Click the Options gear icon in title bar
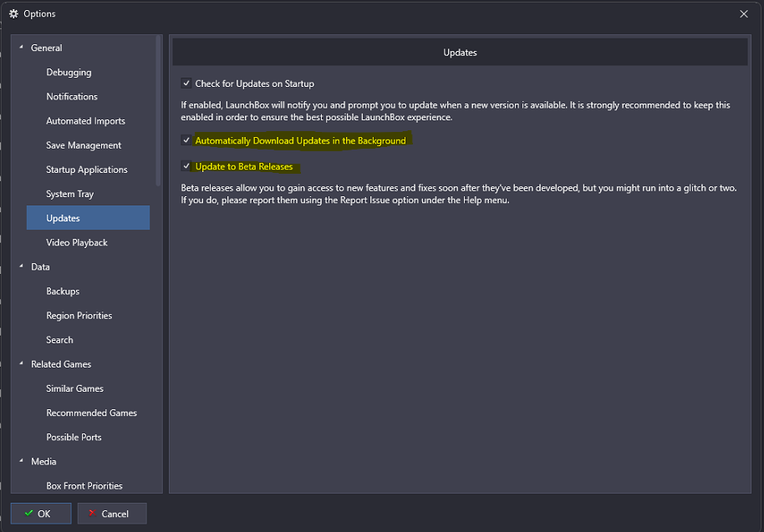This screenshot has height=532, width=764. point(13,13)
